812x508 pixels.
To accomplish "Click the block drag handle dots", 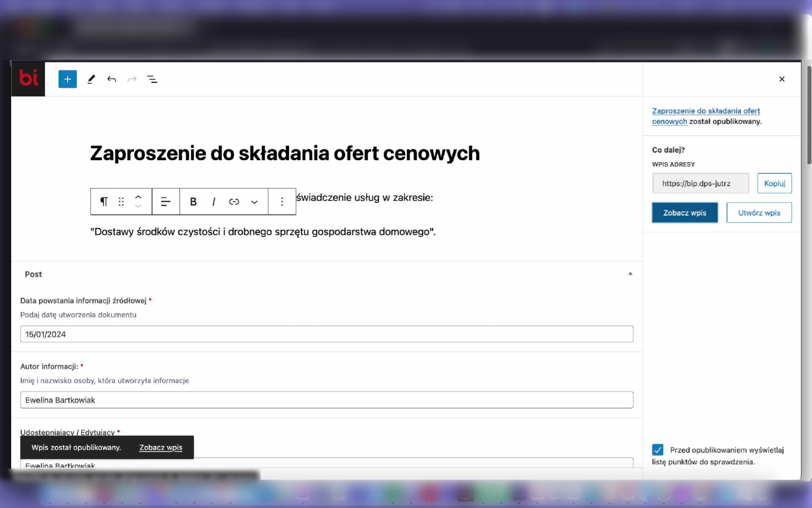I will [121, 202].
